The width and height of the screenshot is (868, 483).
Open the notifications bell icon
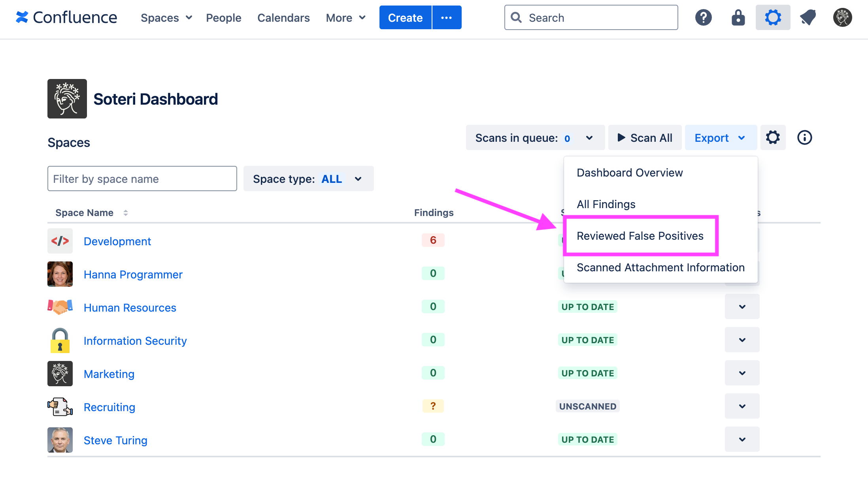pyautogui.click(x=808, y=17)
